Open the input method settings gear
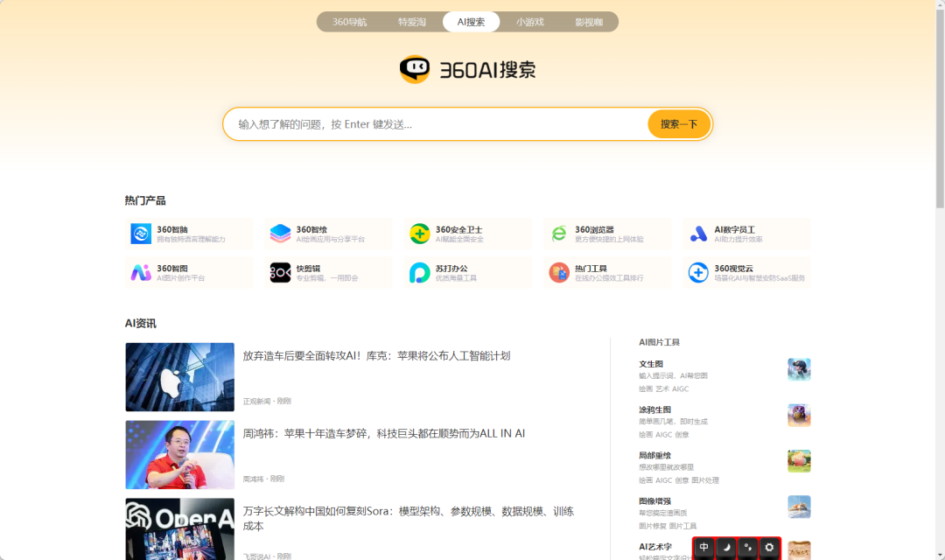This screenshot has height=560, width=945. [769, 548]
